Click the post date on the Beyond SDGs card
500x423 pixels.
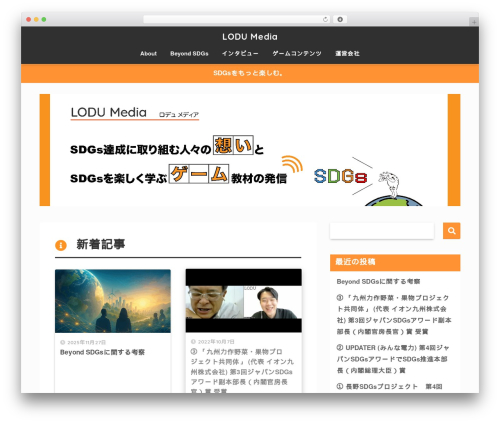87,342
